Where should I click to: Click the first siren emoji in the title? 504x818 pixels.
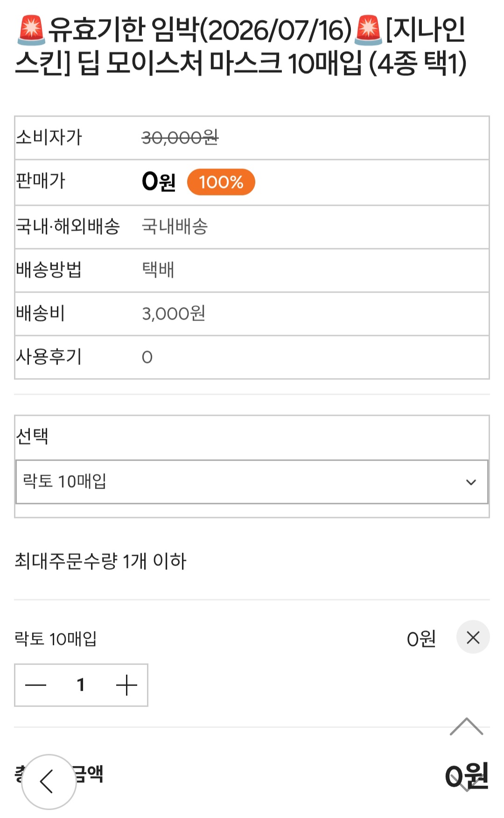coord(31,30)
